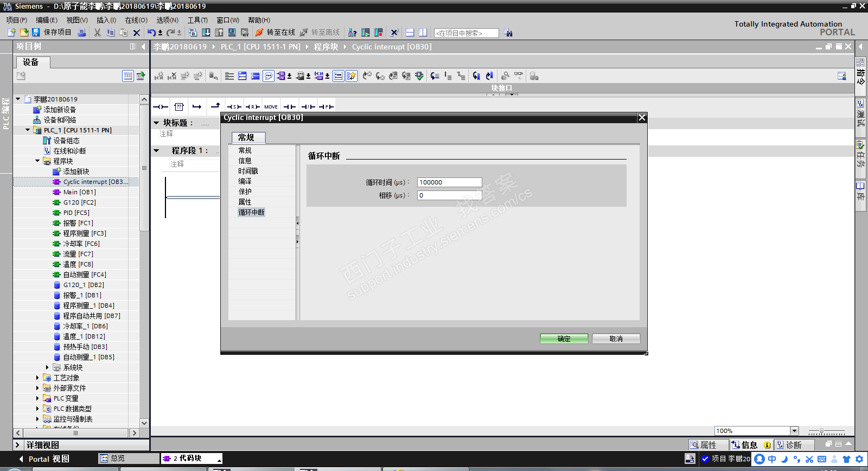Toggle the favorites display in the editor

(x=352, y=76)
